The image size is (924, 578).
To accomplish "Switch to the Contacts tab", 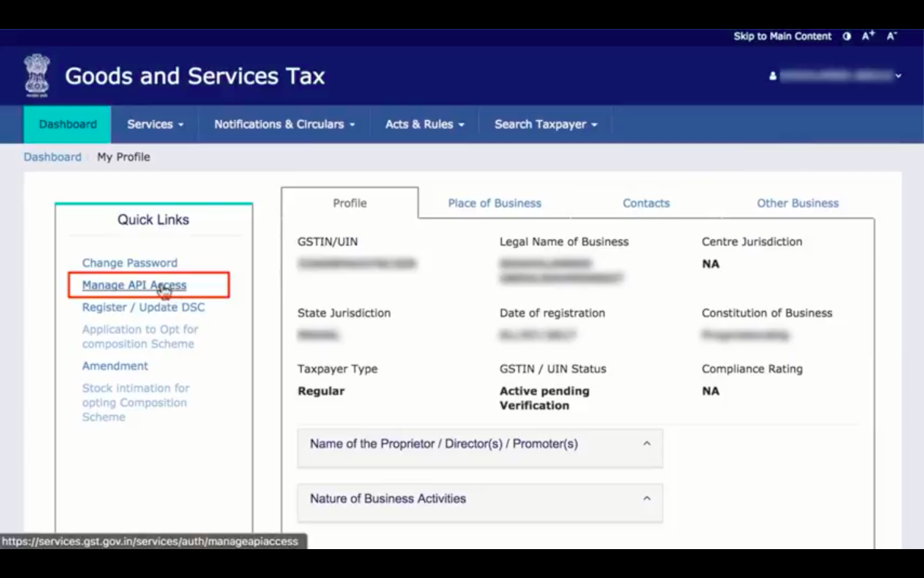I will tap(646, 203).
